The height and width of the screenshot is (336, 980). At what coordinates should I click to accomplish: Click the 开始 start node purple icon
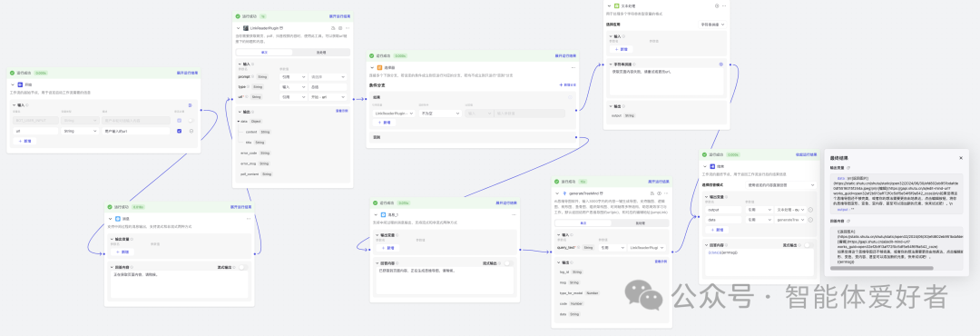[19, 84]
